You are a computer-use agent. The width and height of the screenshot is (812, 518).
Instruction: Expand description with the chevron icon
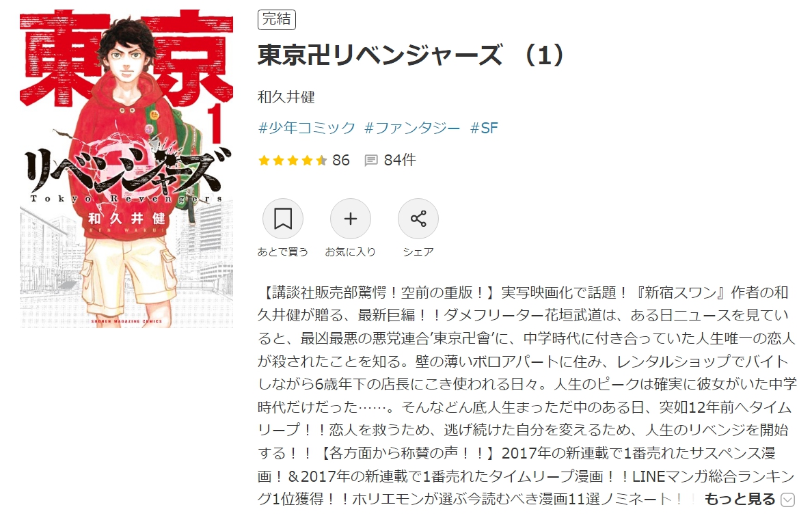pos(787,500)
